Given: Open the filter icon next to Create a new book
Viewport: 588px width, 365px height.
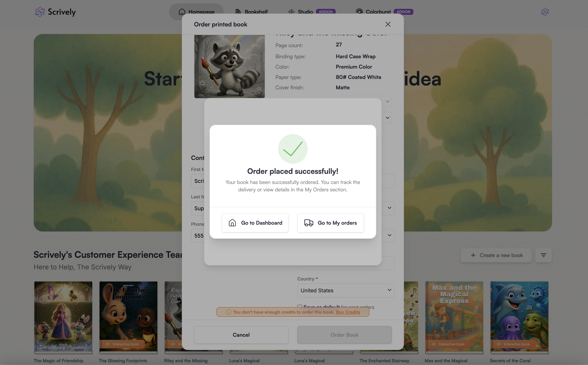Looking at the screenshot, I should tap(543, 255).
